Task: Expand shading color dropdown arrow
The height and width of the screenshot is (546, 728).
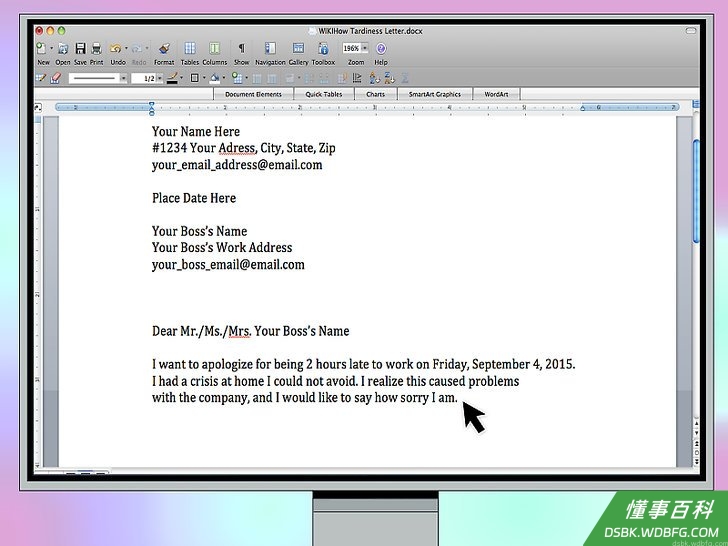Action: tap(224, 78)
